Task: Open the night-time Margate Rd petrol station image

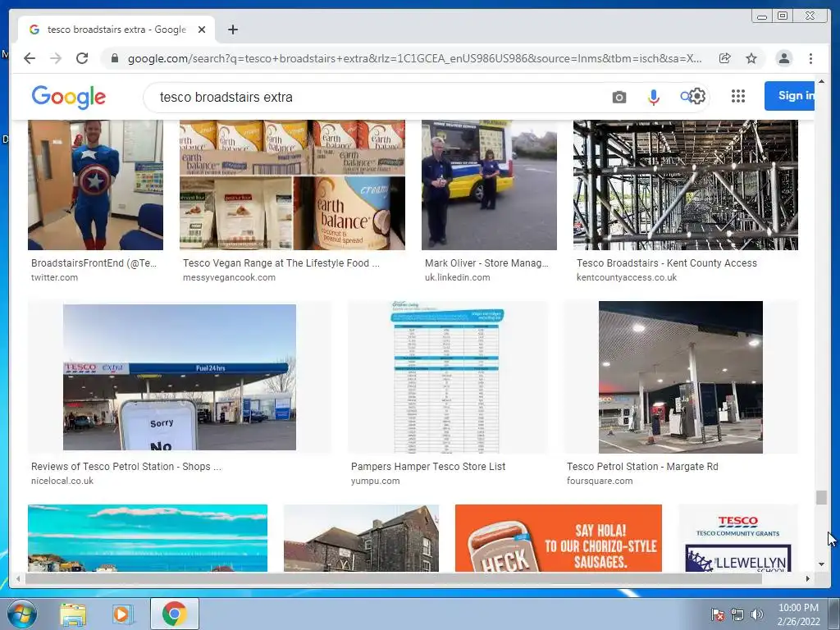Action: [681, 377]
